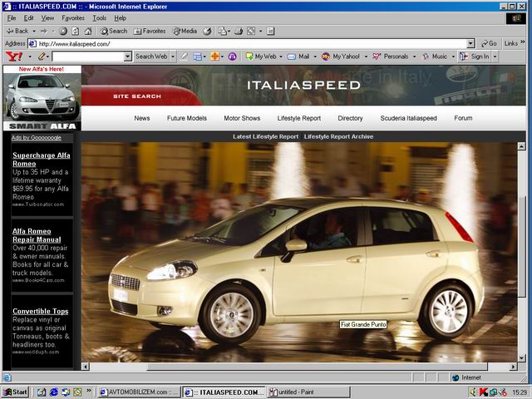Expand the My Web dropdown arrow
This screenshot has width=532, height=399.
pos(281,57)
